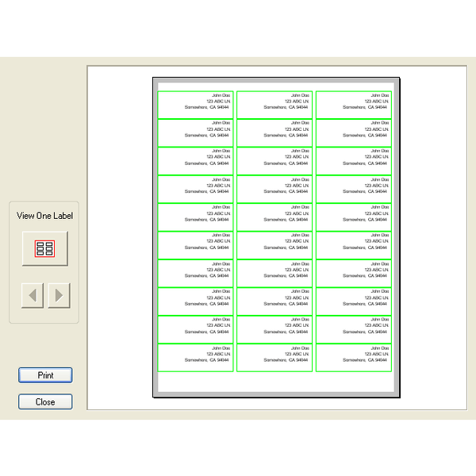Select the top label in the middle column

(x=274, y=105)
